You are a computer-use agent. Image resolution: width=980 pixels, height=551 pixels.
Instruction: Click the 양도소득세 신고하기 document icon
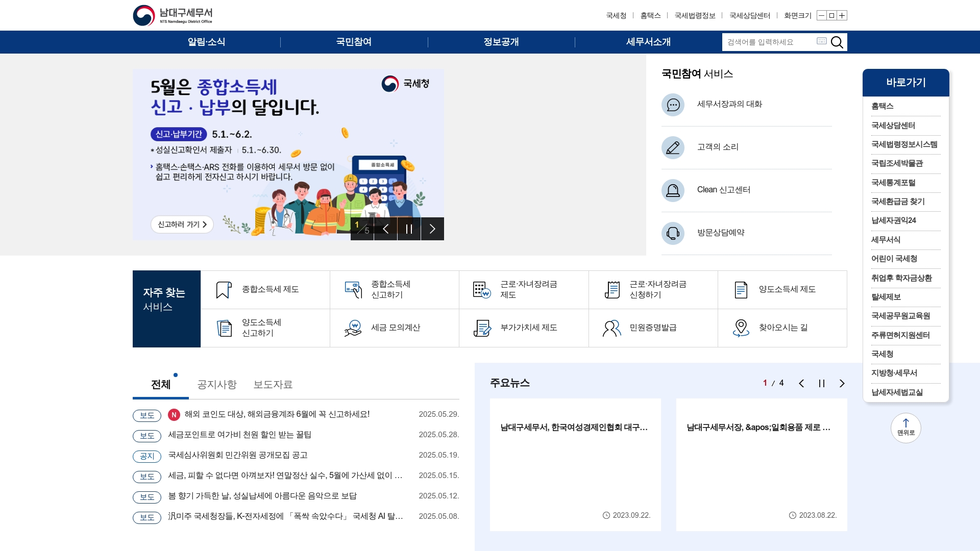click(x=224, y=328)
